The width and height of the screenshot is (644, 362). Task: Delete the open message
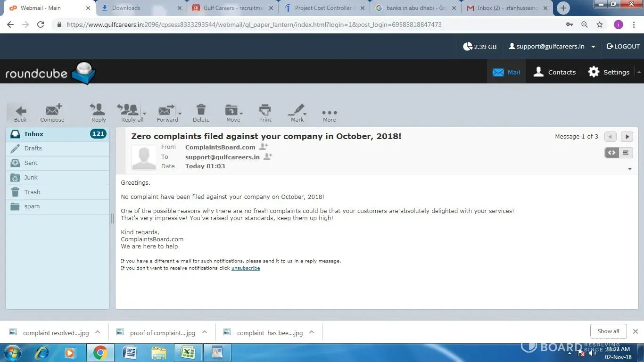[201, 114]
